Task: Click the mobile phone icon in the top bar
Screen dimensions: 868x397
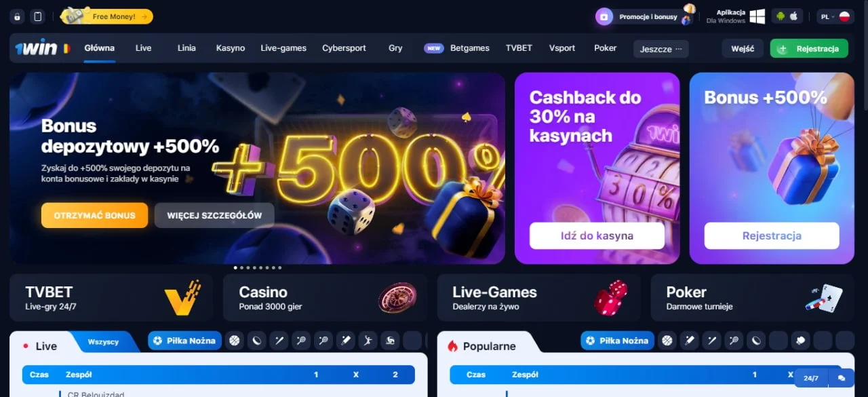Action: tap(37, 16)
